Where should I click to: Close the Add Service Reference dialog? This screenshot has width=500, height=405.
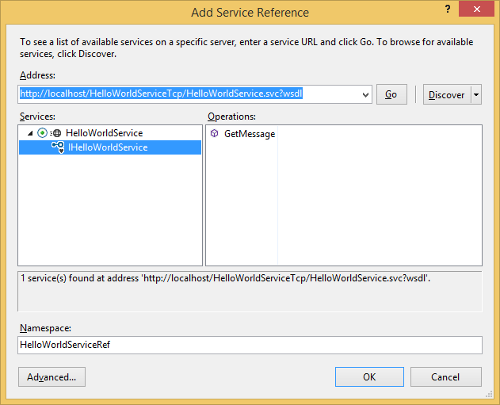point(476,9)
